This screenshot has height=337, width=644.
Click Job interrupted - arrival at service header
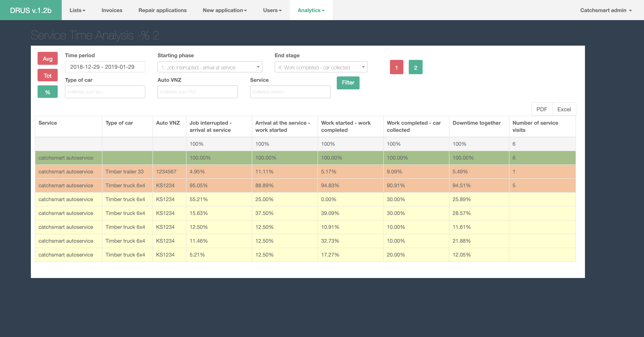(219, 126)
